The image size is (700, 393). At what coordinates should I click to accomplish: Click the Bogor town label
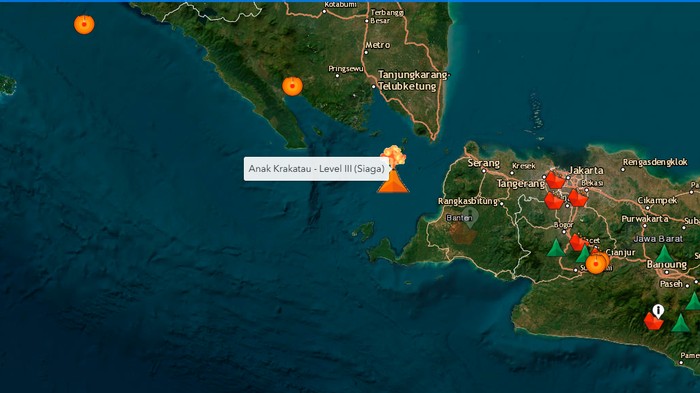pyautogui.click(x=563, y=225)
